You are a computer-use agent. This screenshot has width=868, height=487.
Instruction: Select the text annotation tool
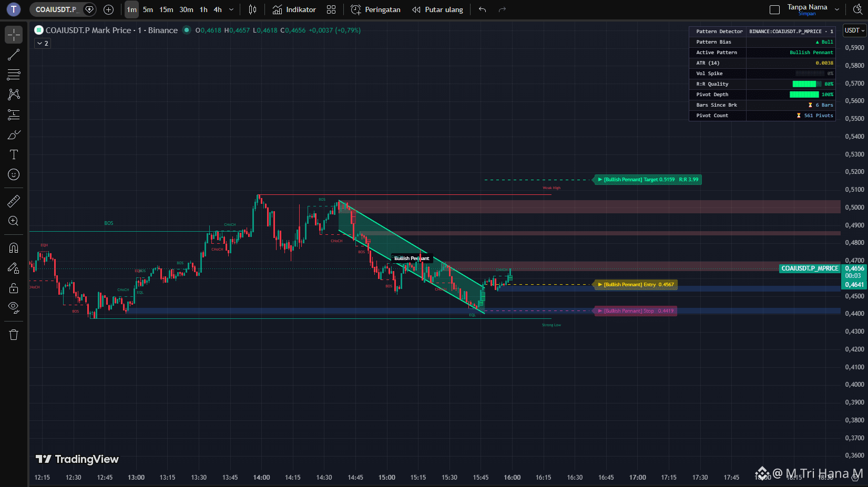[14, 154]
